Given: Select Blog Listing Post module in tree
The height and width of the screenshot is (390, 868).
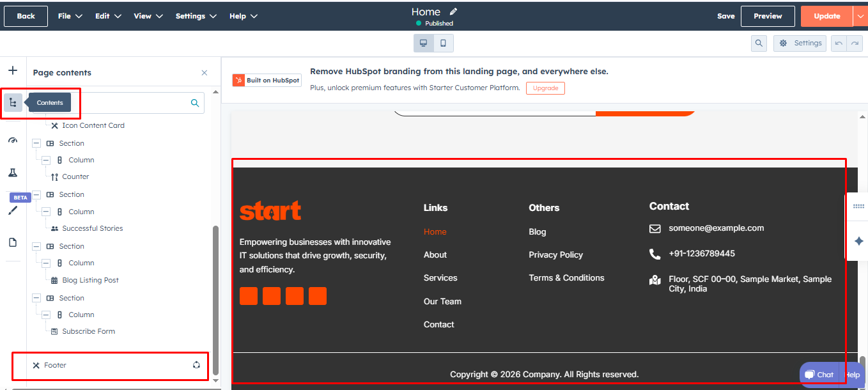Looking at the screenshot, I should click(x=90, y=280).
